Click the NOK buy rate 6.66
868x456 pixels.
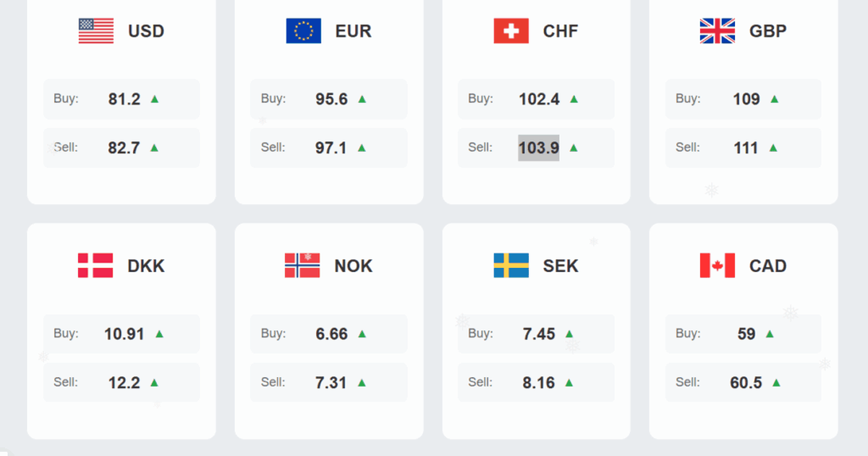coord(331,334)
